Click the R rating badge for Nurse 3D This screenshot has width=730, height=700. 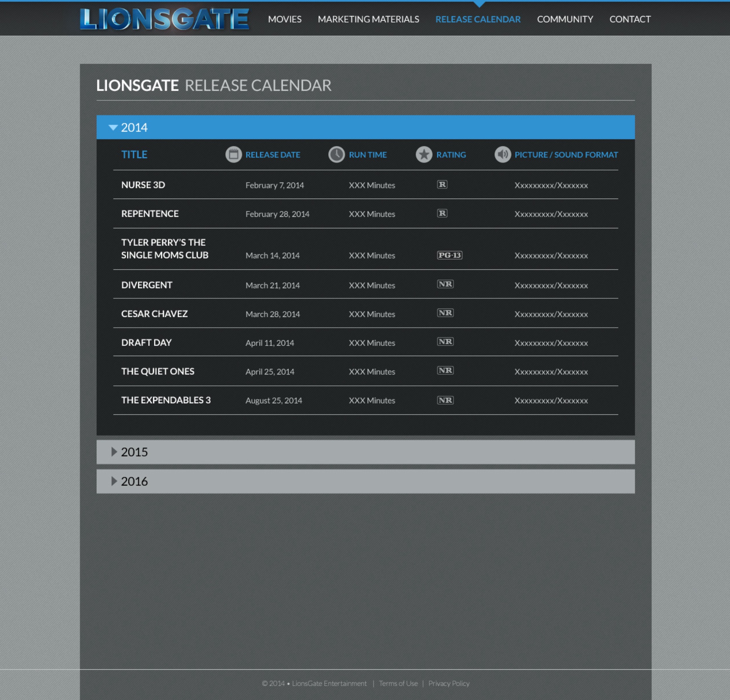pyautogui.click(x=442, y=185)
